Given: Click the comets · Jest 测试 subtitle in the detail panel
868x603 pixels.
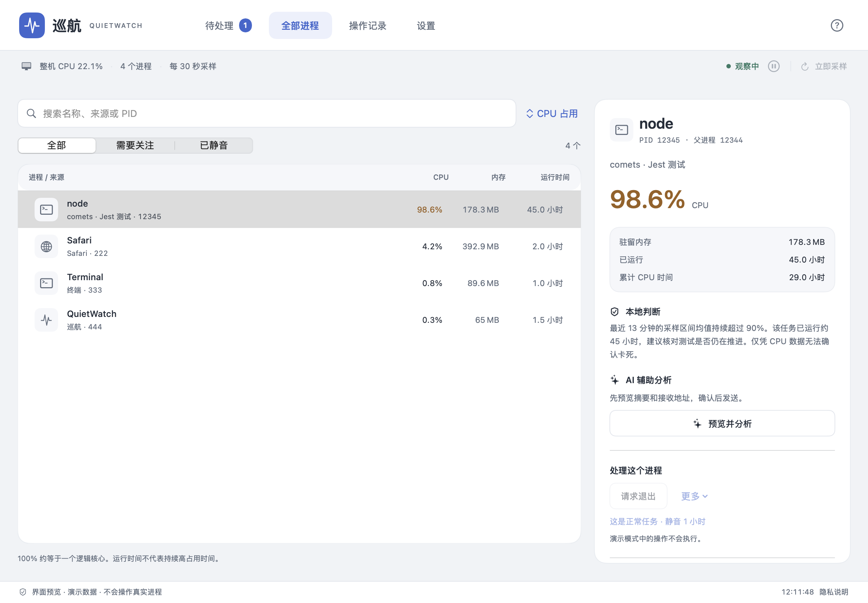Looking at the screenshot, I should [x=647, y=165].
